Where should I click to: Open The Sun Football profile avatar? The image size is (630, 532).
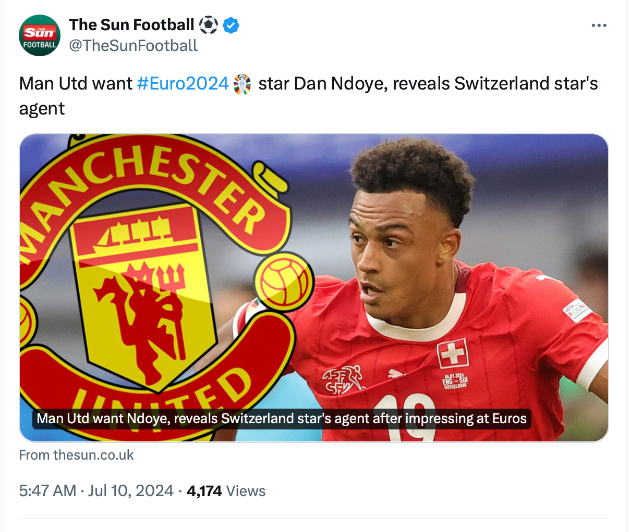pyautogui.click(x=40, y=34)
